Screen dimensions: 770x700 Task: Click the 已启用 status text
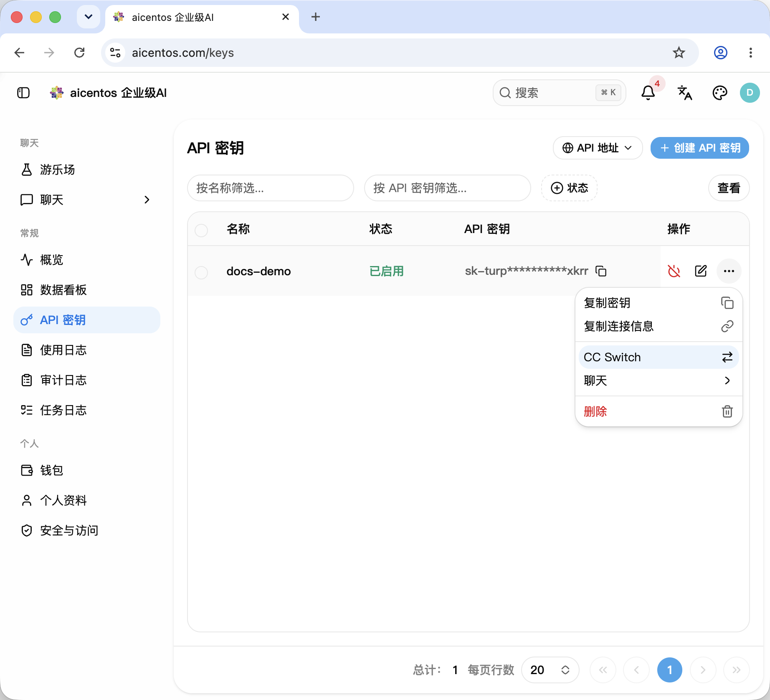[386, 271]
